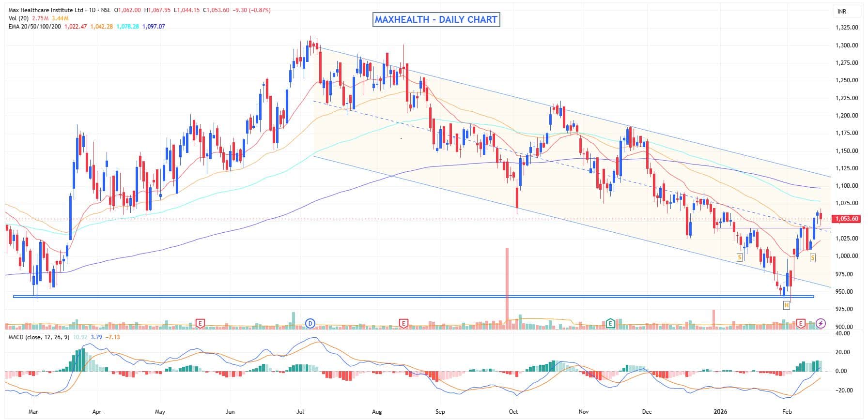Click the MACD line value 3.79

tap(96, 337)
